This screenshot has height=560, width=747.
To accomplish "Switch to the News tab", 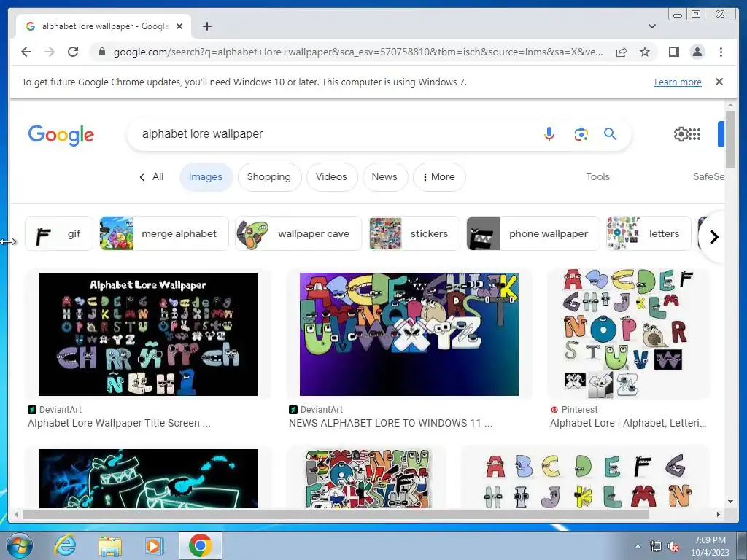I will coord(384,177).
